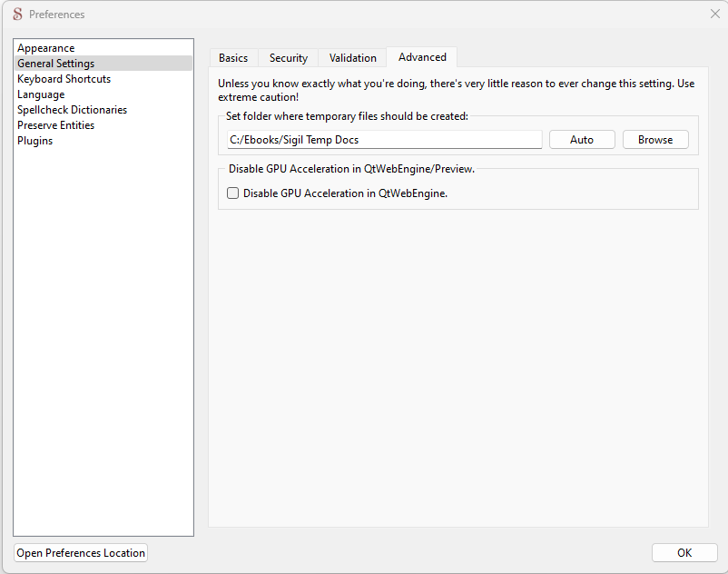
Task: Choose General Settings in the sidebar
Action: 56,64
